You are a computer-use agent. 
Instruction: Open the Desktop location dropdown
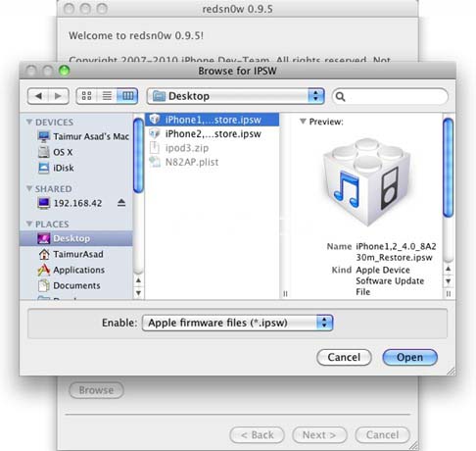tap(235, 96)
